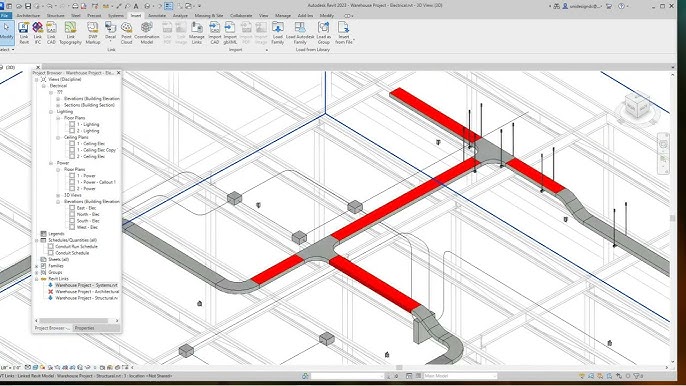Viewport: 686px width, 386px height.
Task: Click the Print icon in the quick access toolbar
Action: coord(75,6)
